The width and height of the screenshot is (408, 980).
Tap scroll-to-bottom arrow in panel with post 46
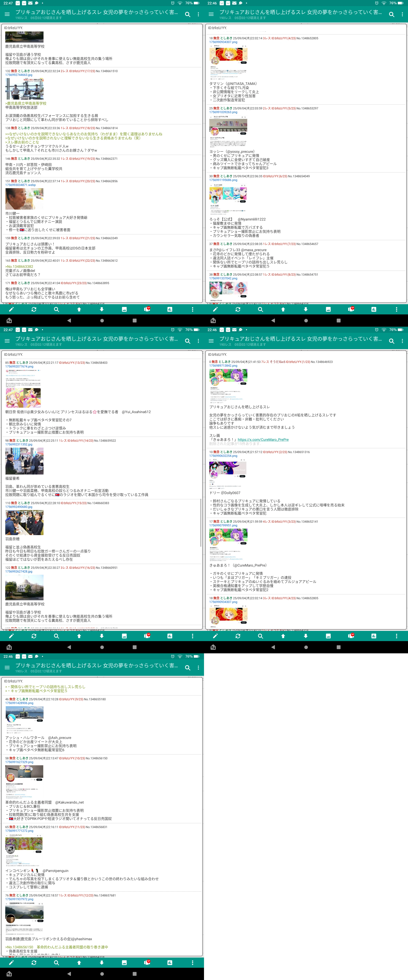[101, 962]
